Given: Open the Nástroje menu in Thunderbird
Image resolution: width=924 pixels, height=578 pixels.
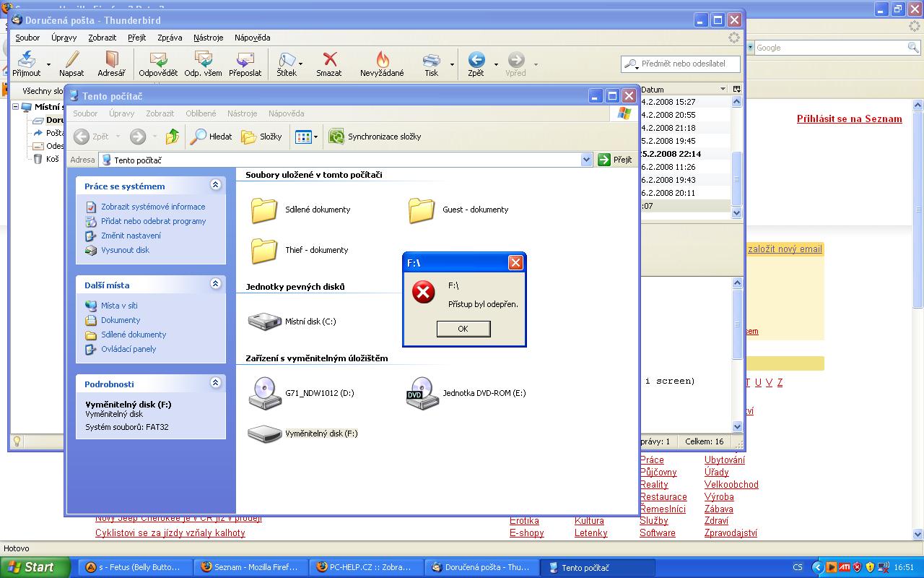Looking at the screenshot, I should (207, 38).
